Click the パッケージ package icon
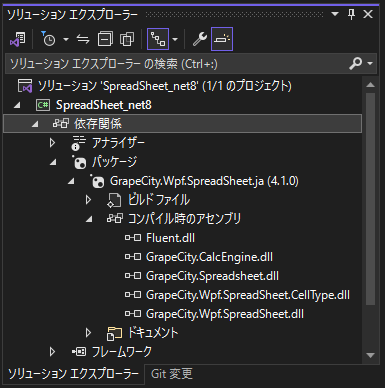This screenshot has width=385, height=388. (x=79, y=162)
